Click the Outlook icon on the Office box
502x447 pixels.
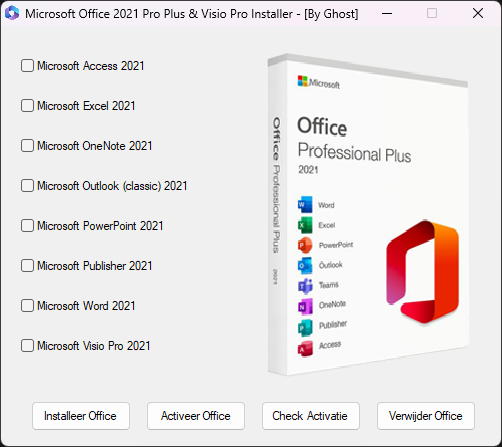click(305, 265)
